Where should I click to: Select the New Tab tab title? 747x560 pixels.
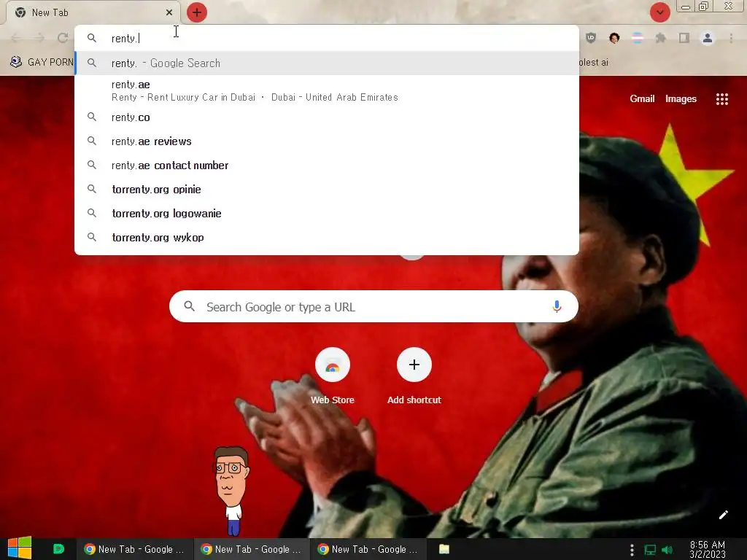pos(50,12)
